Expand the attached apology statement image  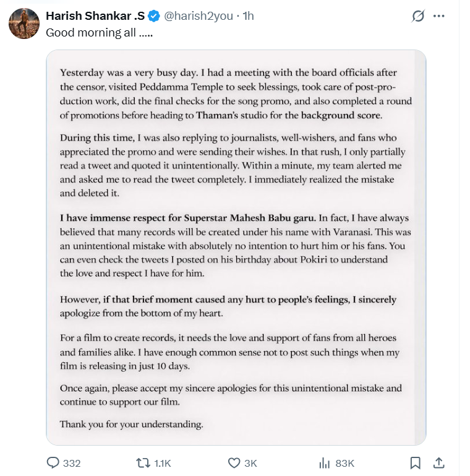[236, 248]
